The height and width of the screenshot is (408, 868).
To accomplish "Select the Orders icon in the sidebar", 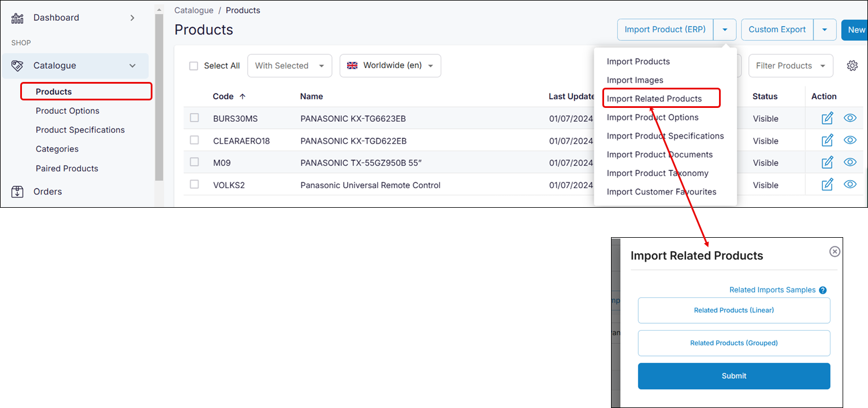I will click(x=17, y=191).
